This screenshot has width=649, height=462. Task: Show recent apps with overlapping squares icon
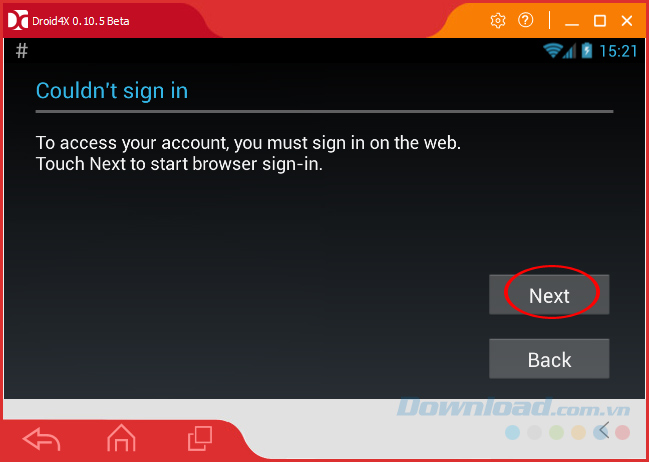tap(200, 438)
